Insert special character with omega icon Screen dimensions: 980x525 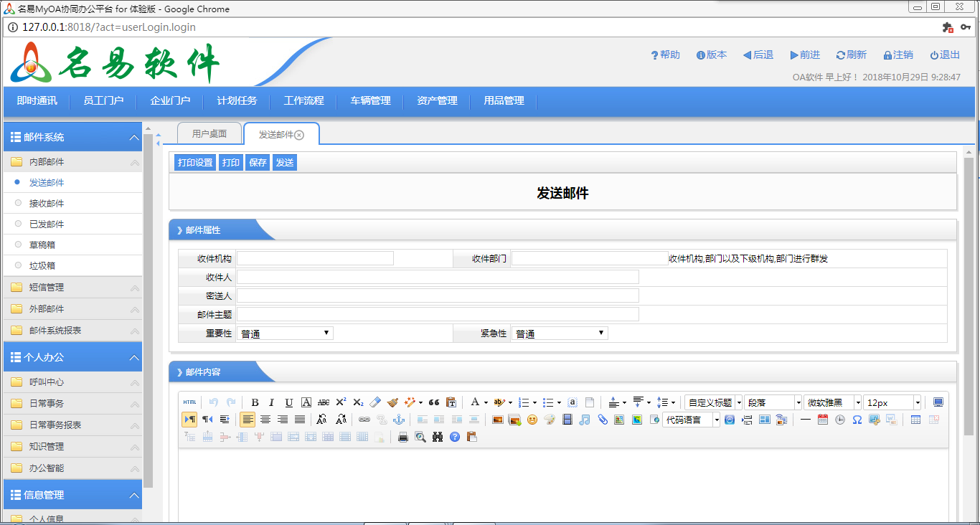click(857, 420)
